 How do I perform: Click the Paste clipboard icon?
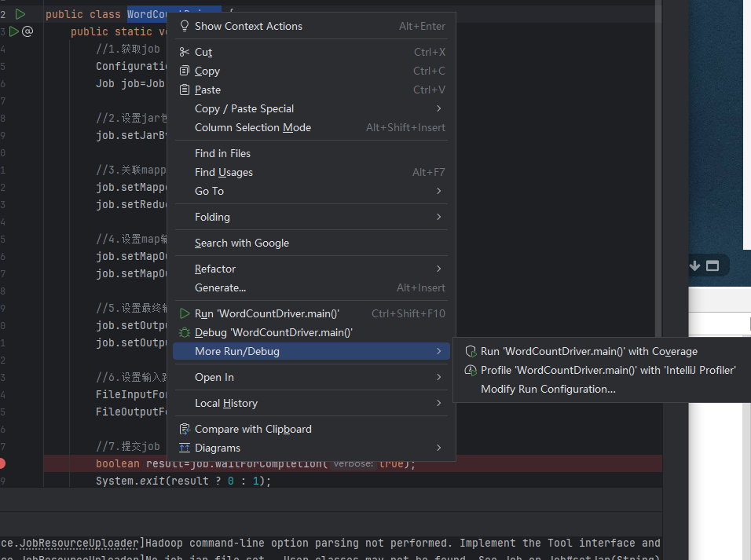[x=185, y=90]
